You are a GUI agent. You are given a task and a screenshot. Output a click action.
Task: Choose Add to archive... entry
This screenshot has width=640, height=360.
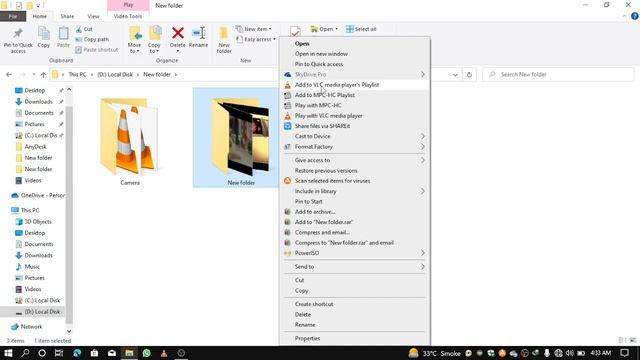coord(355,212)
